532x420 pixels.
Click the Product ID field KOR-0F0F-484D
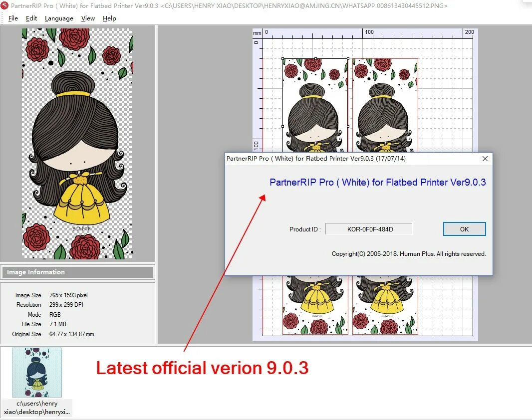click(x=369, y=229)
